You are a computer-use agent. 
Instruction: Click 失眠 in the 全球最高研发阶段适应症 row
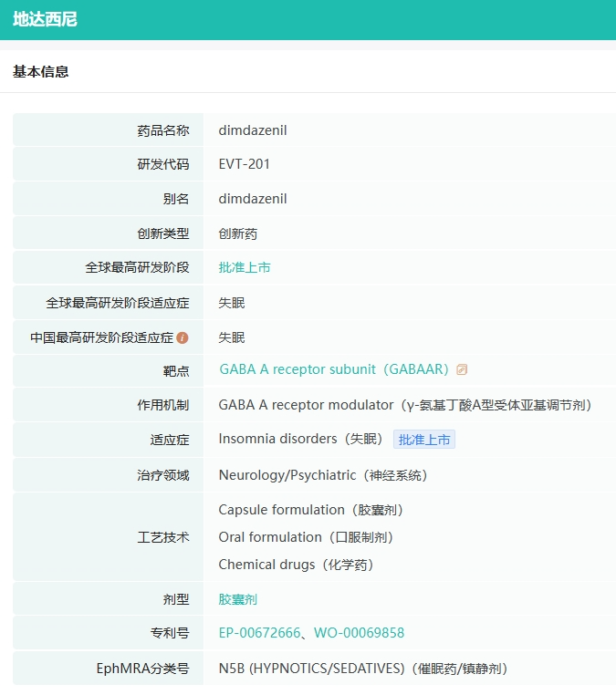pos(232,303)
